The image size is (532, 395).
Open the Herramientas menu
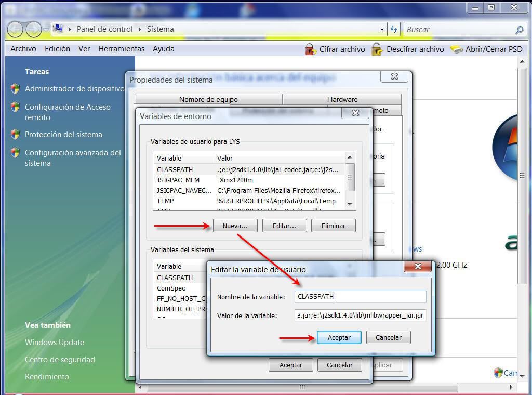coord(121,49)
